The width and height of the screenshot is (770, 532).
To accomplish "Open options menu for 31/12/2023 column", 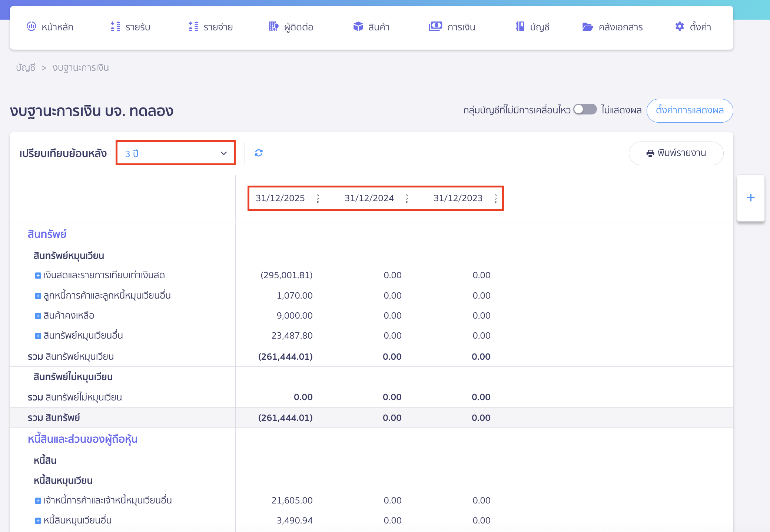I will tap(495, 199).
